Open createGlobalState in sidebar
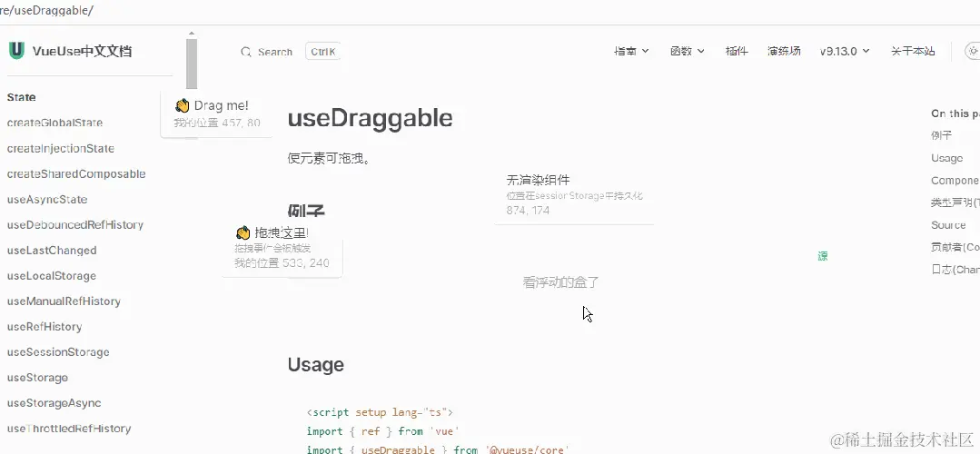 point(54,123)
